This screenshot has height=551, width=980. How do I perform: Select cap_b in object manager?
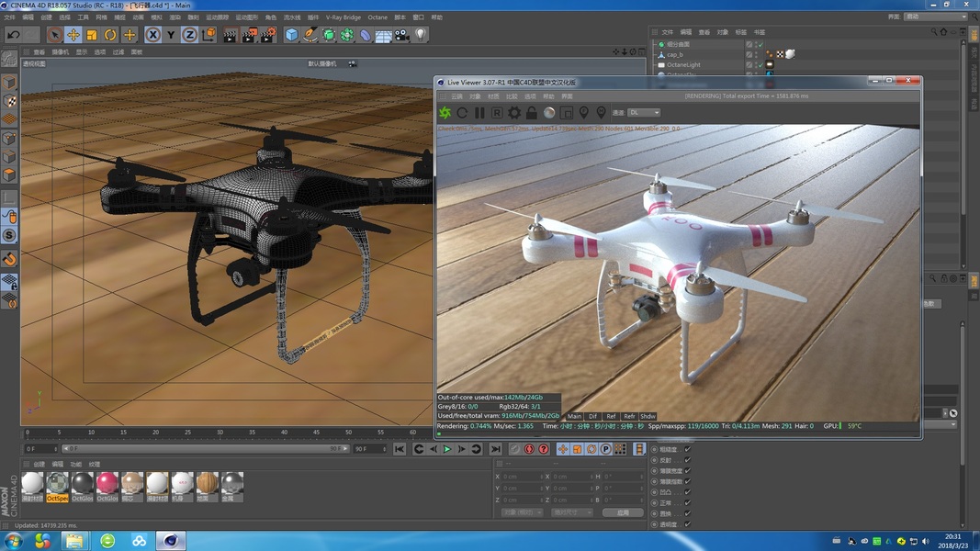point(674,55)
